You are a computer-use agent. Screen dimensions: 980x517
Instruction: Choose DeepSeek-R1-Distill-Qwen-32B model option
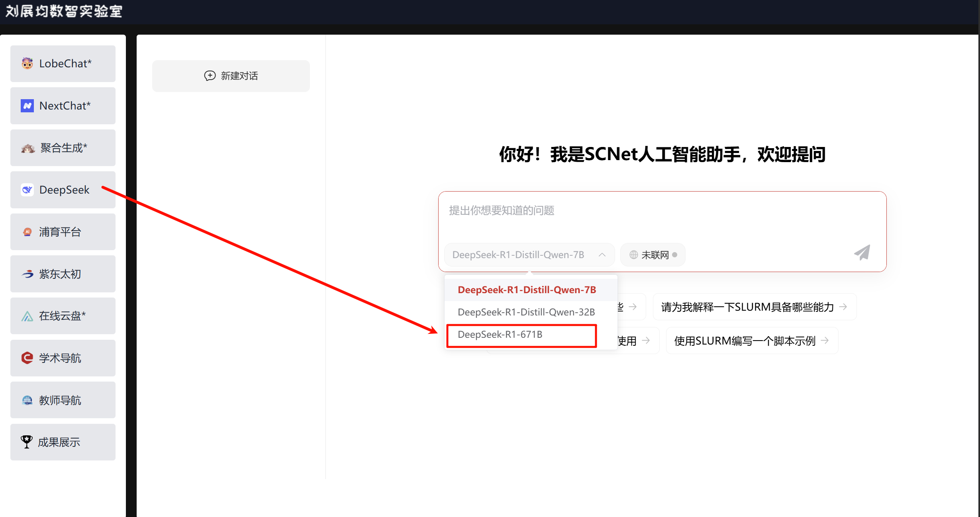click(x=526, y=312)
